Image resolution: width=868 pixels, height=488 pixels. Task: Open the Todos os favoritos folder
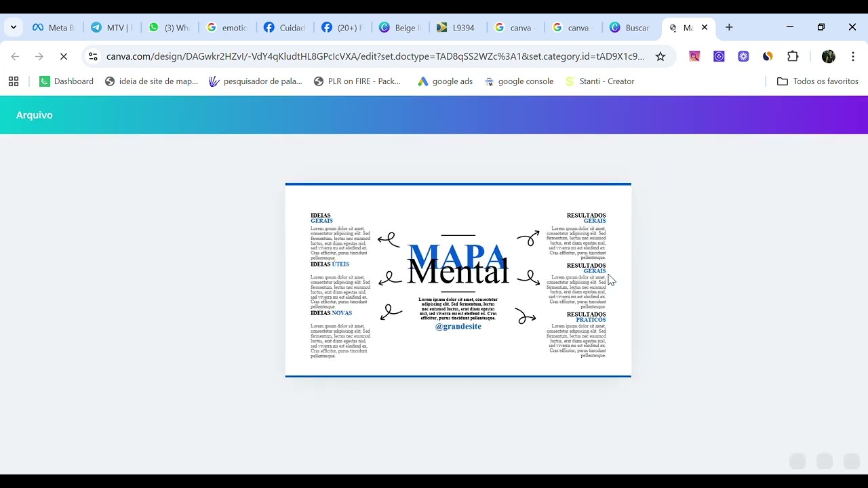point(818,81)
